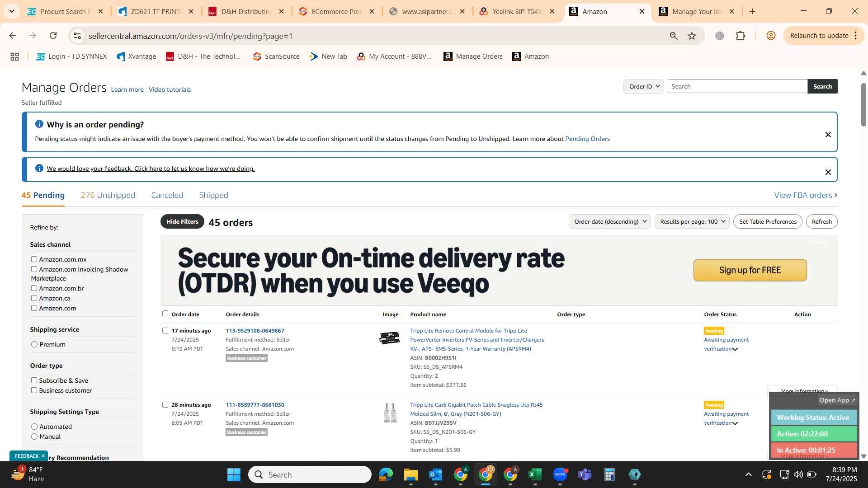Screen dimensions: 868x488
Task: Go back using the browser back arrow
Action: click(13, 36)
